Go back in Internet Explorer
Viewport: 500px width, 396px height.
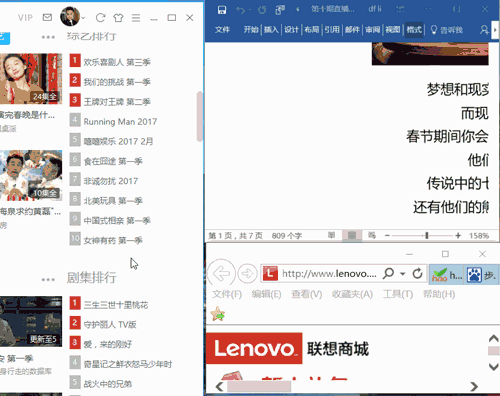[x=221, y=273]
